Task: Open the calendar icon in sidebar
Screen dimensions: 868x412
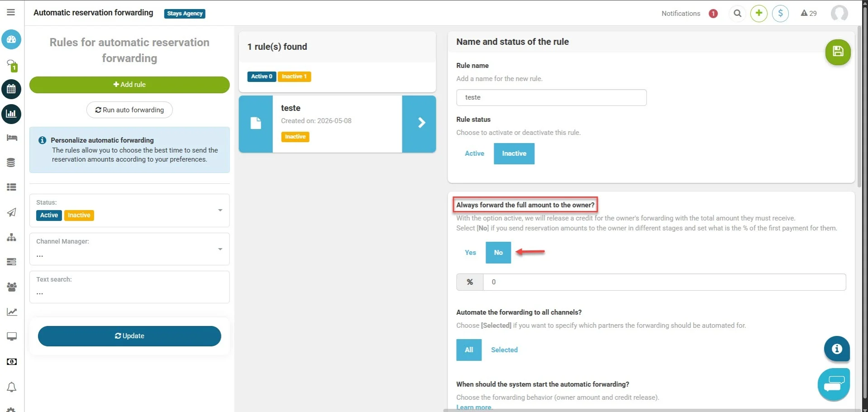Action: click(x=11, y=90)
